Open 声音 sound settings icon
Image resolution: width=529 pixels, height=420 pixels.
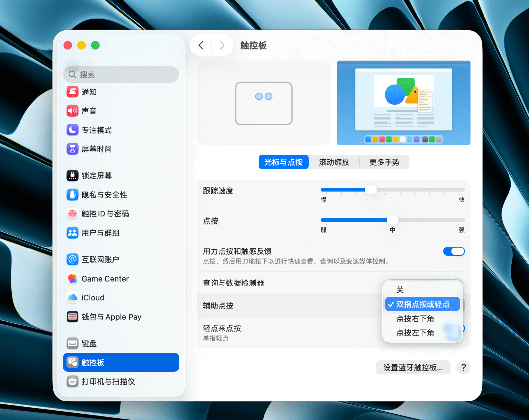point(72,111)
